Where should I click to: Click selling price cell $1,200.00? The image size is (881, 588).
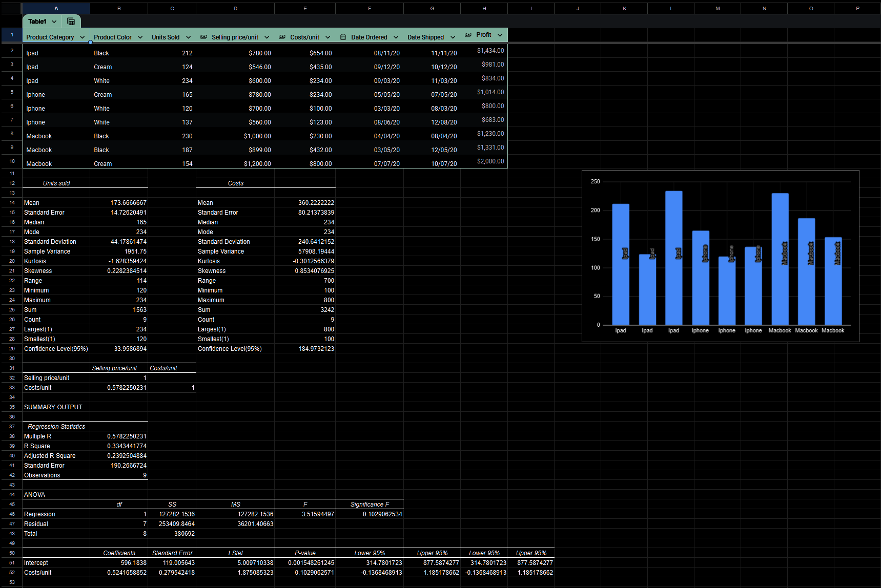257,164
